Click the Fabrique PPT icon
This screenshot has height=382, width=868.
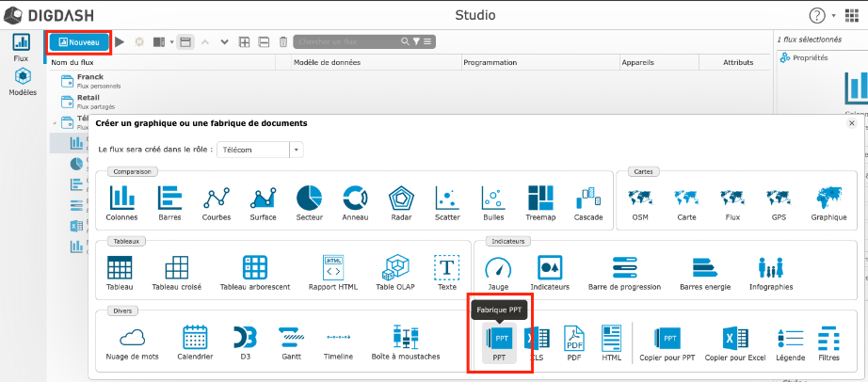[x=501, y=338]
